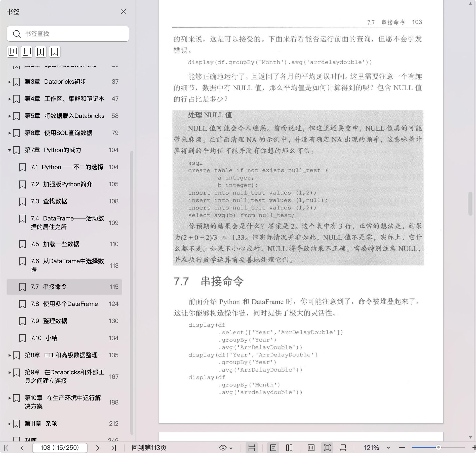Jump to the first page

pyautogui.click(x=6, y=448)
